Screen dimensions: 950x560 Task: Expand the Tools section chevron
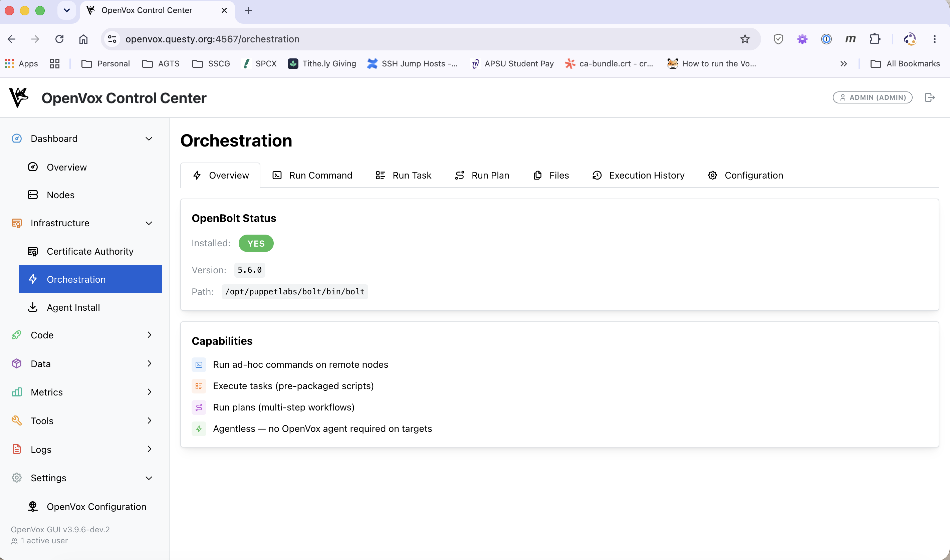pos(150,421)
